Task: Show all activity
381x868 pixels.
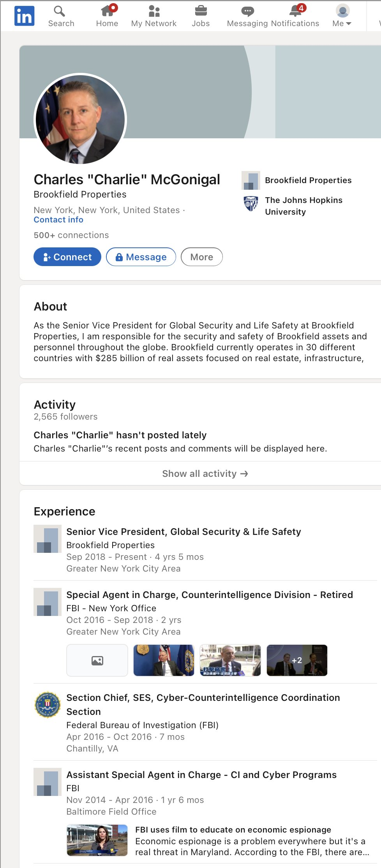Action: point(205,474)
